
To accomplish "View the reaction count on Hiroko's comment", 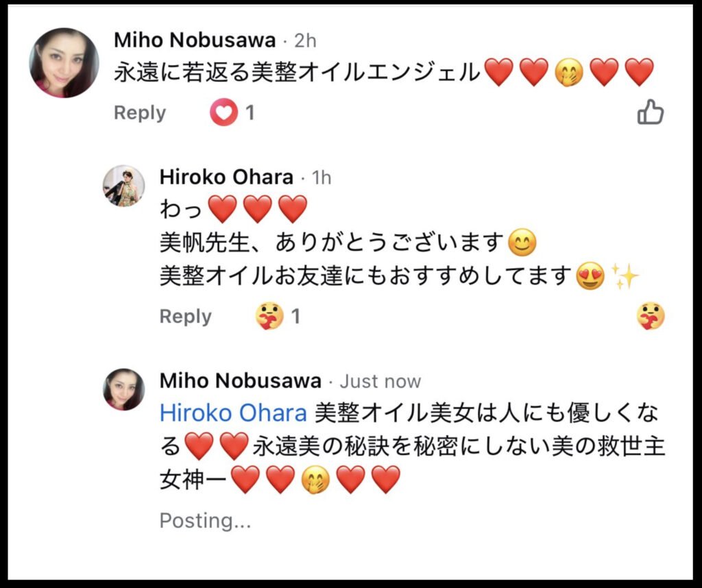I will point(295,317).
